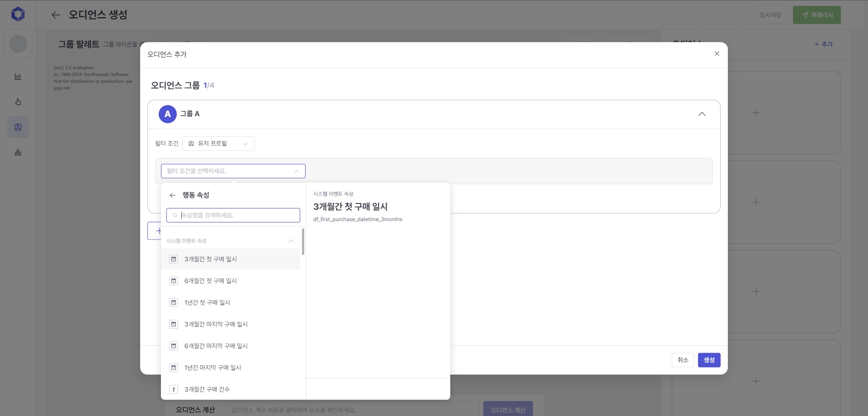
Task: Open the shapes segment sidebar icon
Action: coord(18,152)
